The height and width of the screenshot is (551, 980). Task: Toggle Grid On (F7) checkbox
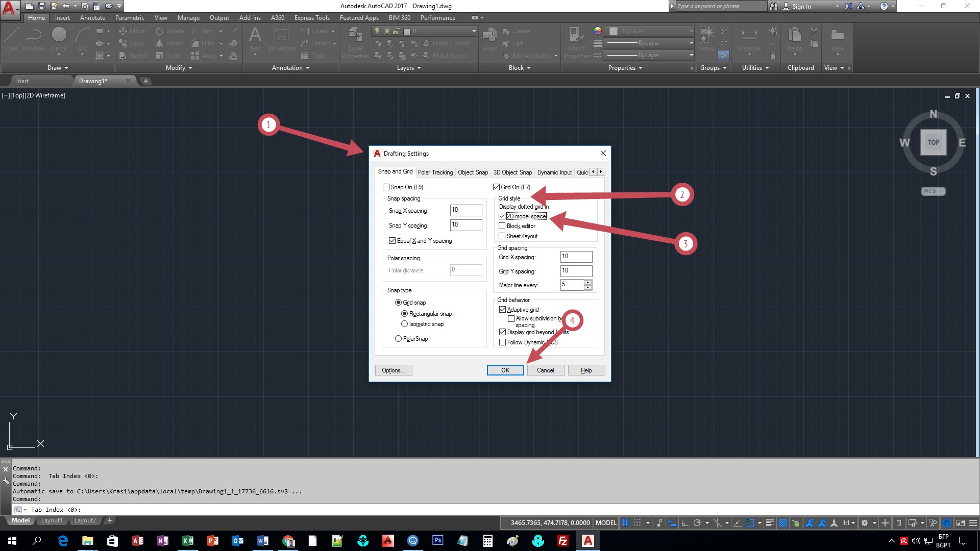496,187
